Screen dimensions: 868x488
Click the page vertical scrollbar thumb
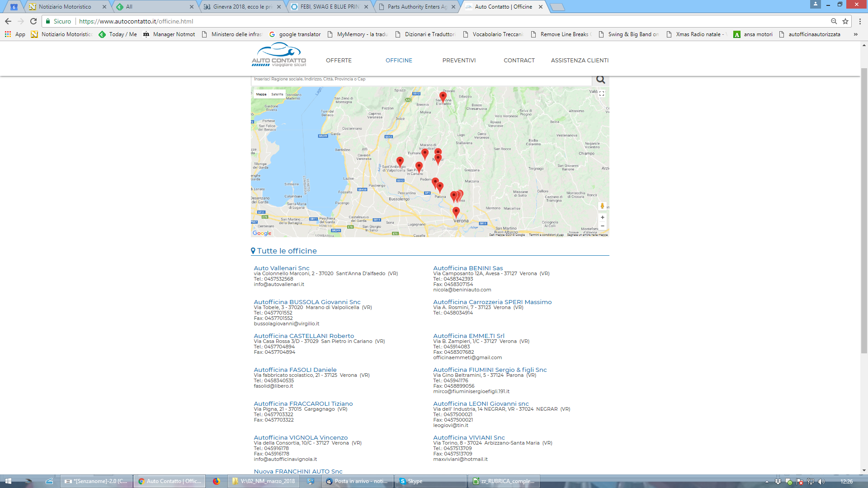coord(864,211)
